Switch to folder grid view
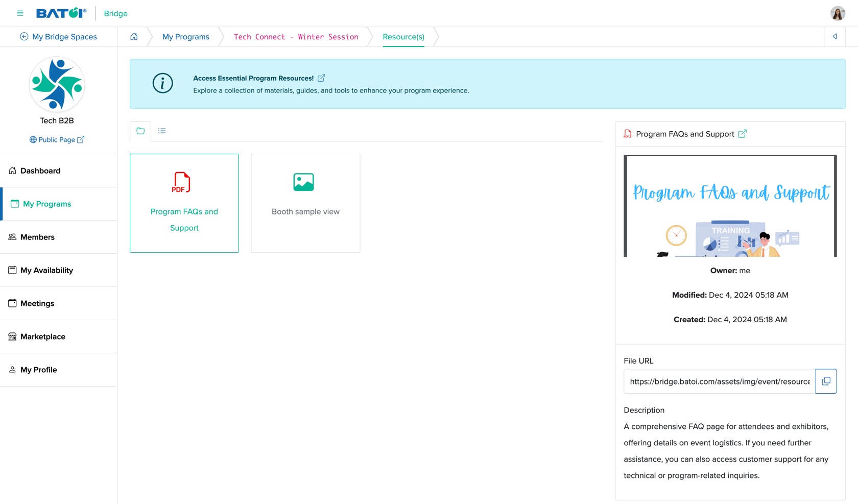 coord(140,131)
